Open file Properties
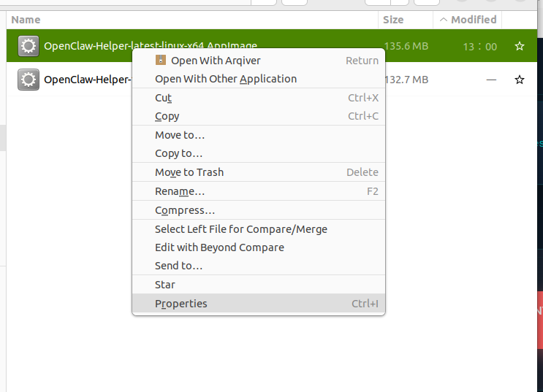This screenshot has height=392, width=543. 181,304
